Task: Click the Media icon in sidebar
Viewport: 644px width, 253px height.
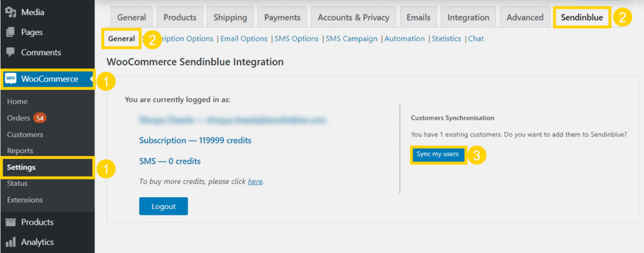Action: click(x=11, y=13)
